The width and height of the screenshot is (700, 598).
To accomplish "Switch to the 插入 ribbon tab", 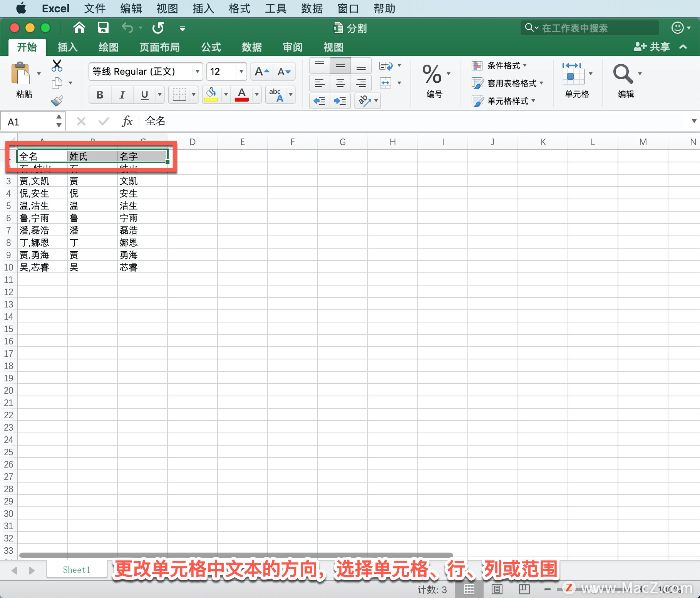I will coord(68,47).
